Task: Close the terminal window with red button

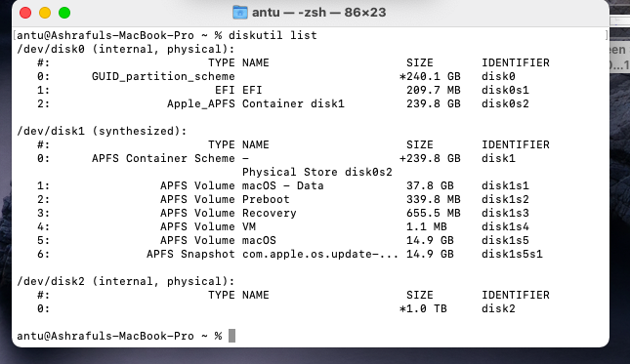Action: (25, 13)
